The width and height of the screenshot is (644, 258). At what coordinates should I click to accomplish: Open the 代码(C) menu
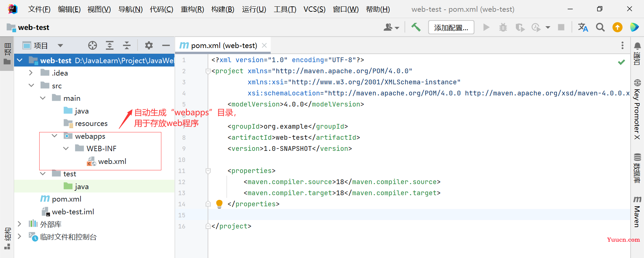161,9
